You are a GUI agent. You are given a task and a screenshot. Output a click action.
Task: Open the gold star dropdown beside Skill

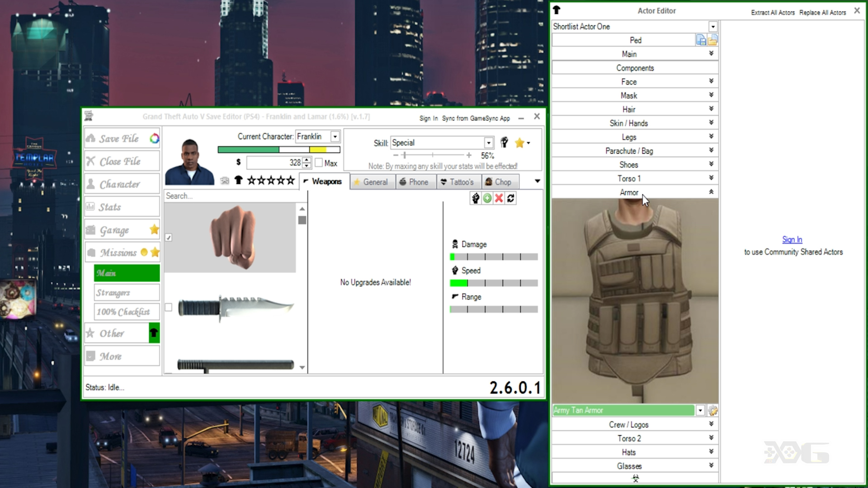522,143
